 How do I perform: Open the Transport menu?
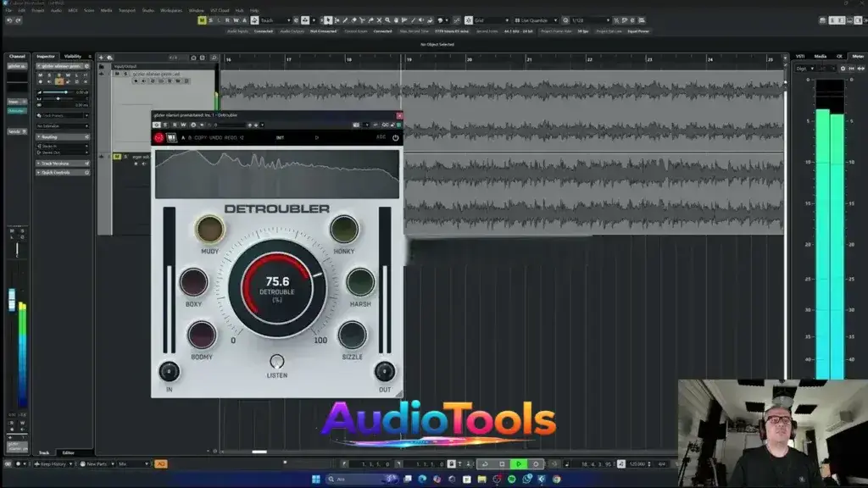click(126, 10)
